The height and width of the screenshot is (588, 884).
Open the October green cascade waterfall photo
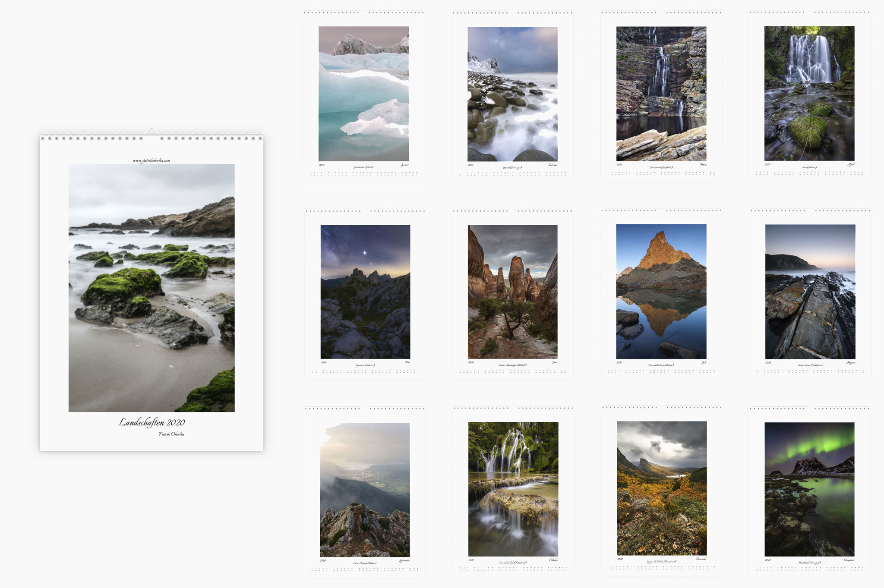point(513,489)
